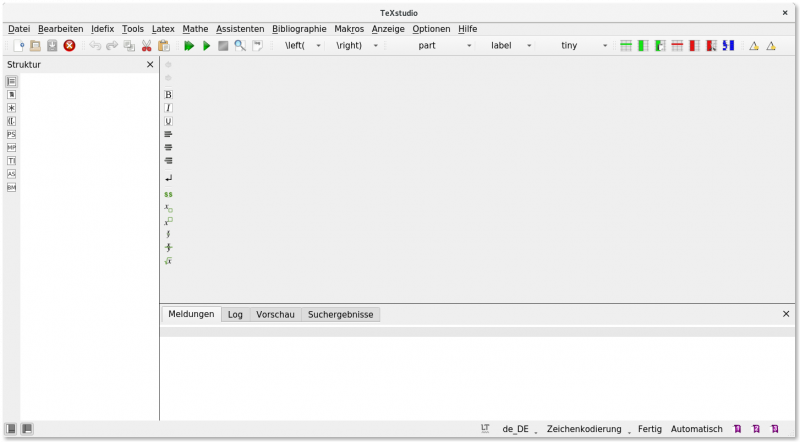Open the Optionen menu
800x442 pixels.
click(x=431, y=29)
